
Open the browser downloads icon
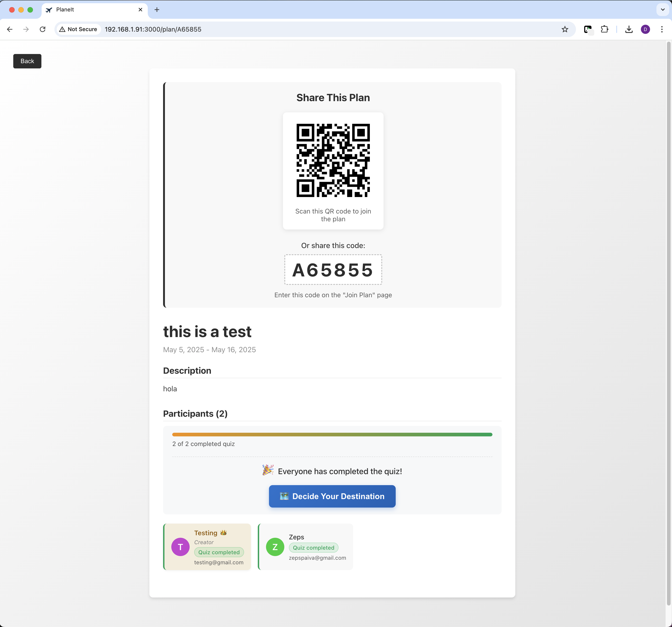tap(629, 30)
